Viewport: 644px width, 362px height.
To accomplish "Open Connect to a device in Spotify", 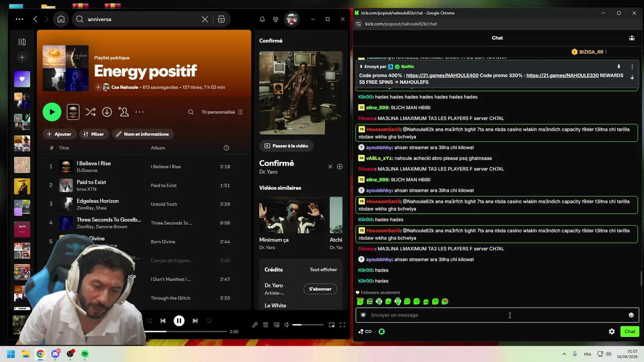I will (276, 325).
